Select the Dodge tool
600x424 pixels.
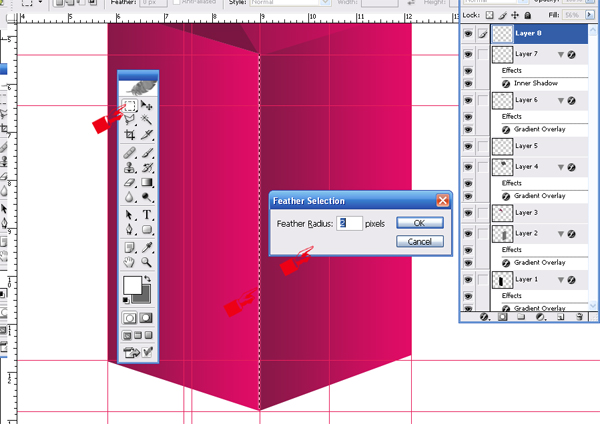[147, 197]
